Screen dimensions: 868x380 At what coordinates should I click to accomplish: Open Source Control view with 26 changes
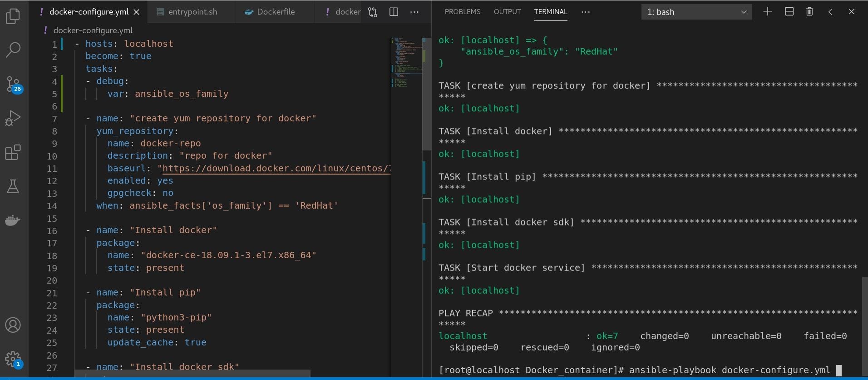(x=13, y=84)
